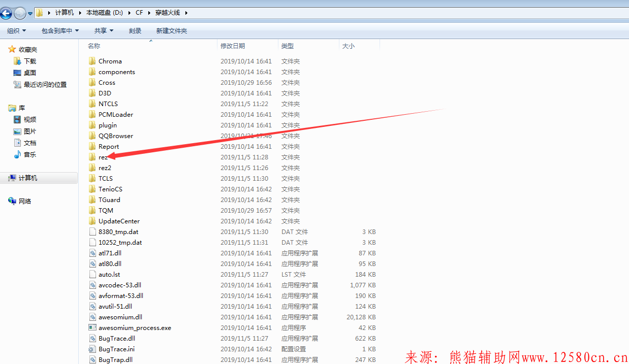Open the rez folder icon
Viewport: 629px width, 364px height.
92,157
